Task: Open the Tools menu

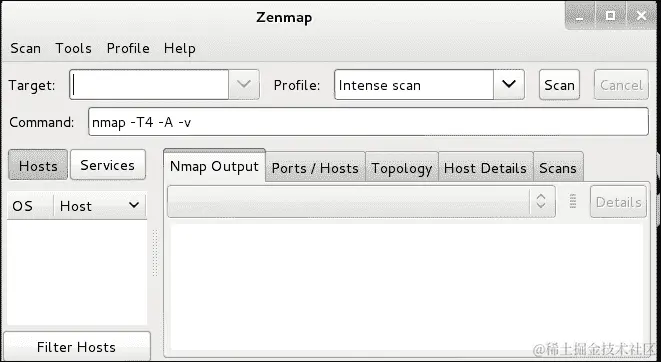Action: pyautogui.click(x=73, y=48)
